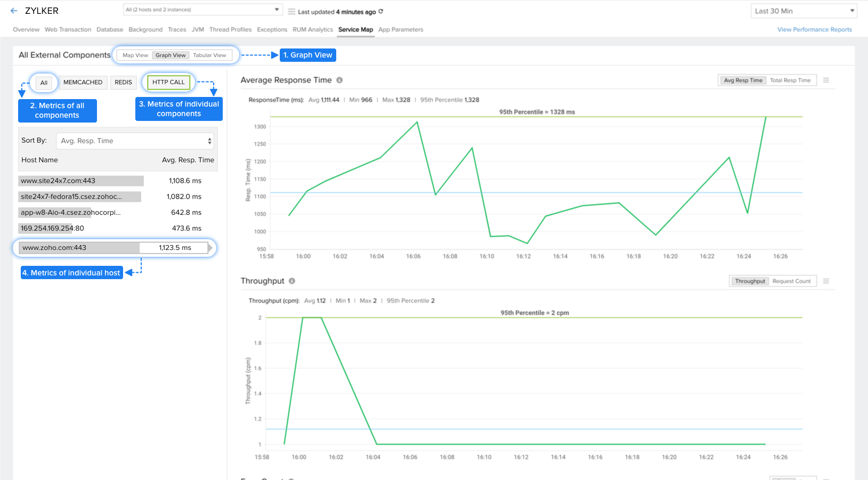This screenshot has height=480, width=868.
Task: Open the Sort By Avg. Resp. Time dropdown
Action: [x=135, y=141]
